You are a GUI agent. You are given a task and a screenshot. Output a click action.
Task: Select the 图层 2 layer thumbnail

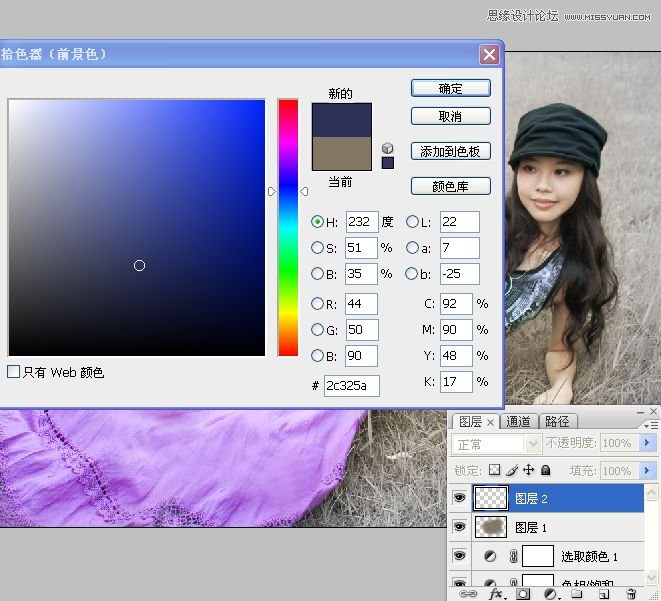(x=491, y=498)
